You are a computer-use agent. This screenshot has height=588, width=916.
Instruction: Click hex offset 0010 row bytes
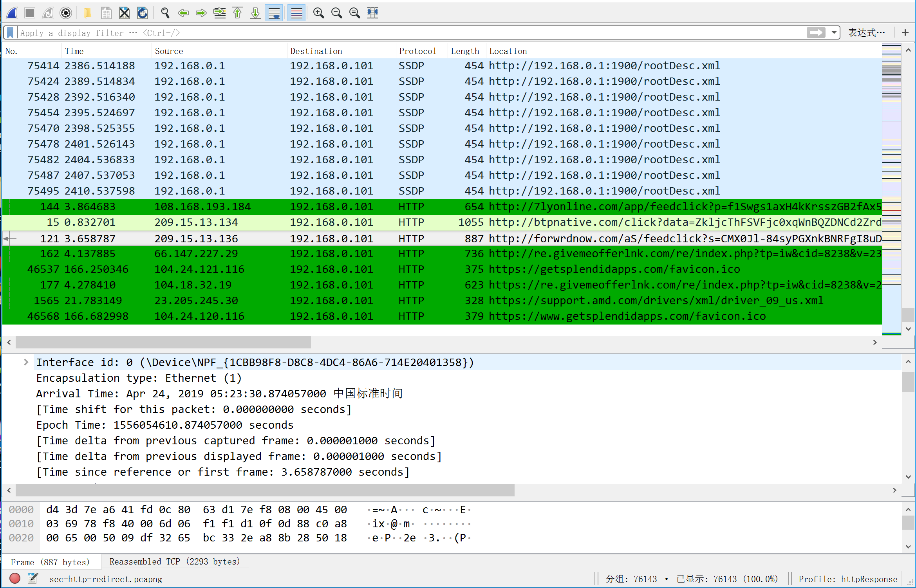(x=197, y=524)
